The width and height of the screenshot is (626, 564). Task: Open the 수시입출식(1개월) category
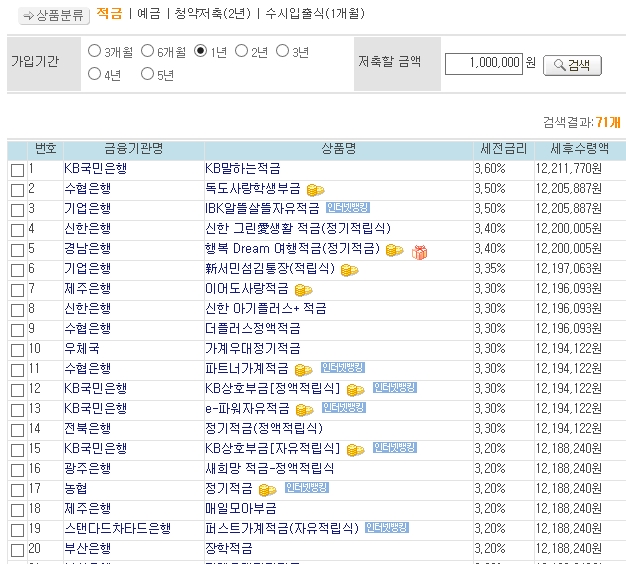[315, 14]
